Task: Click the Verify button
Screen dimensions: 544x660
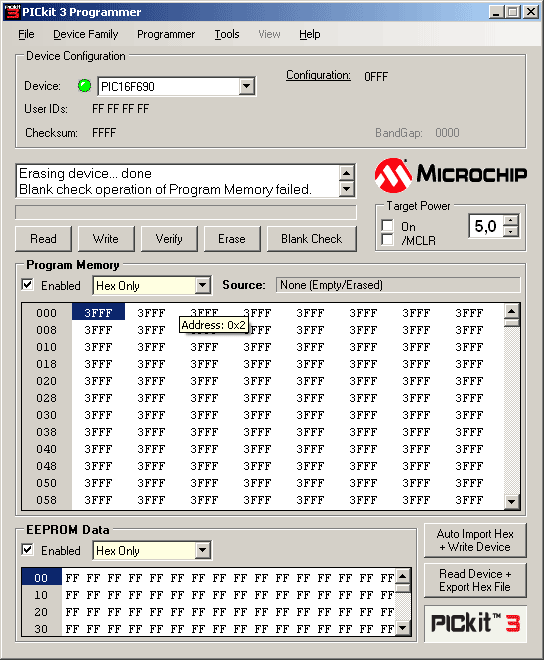Action: pos(169,239)
